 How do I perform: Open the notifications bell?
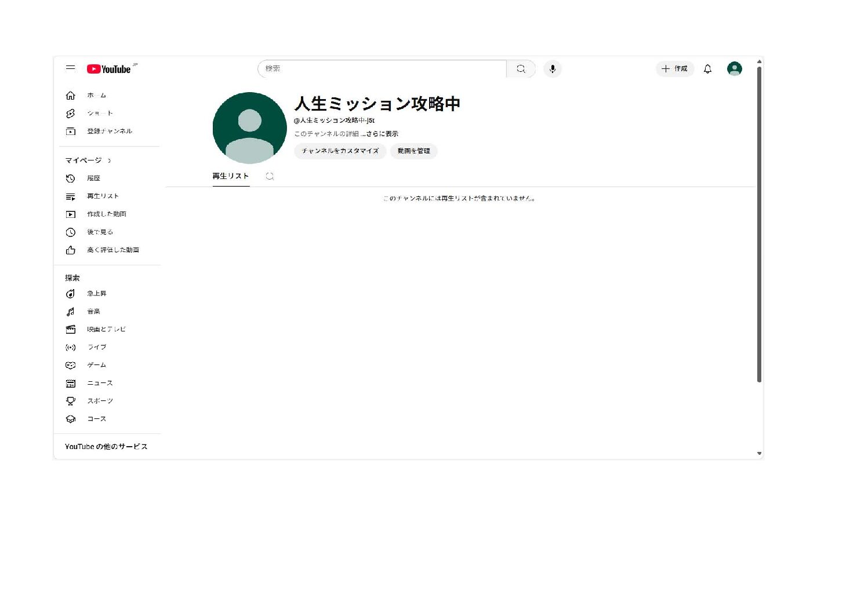(707, 69)
